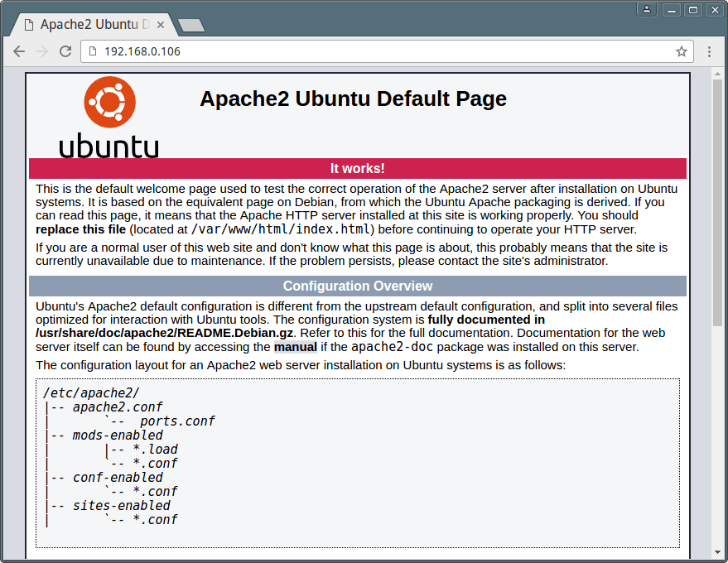
Task: Bookmark this page with the star icon
Action: click(x=682, y=51)
